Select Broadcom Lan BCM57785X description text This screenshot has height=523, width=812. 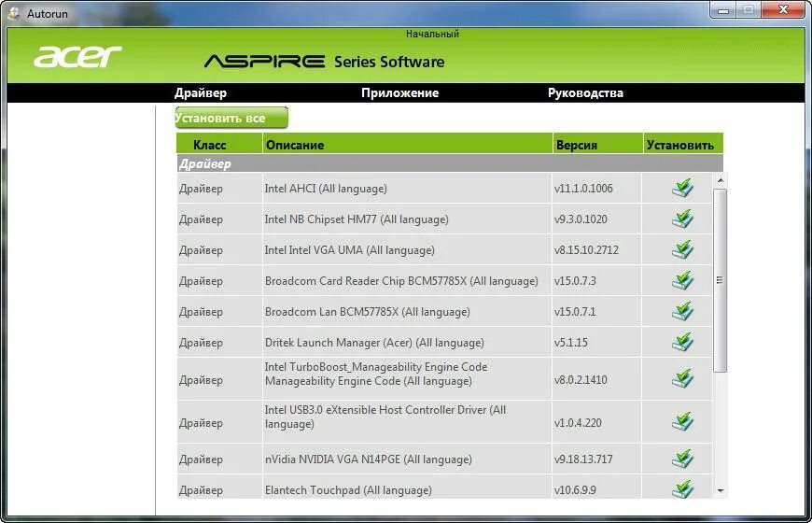368,312
